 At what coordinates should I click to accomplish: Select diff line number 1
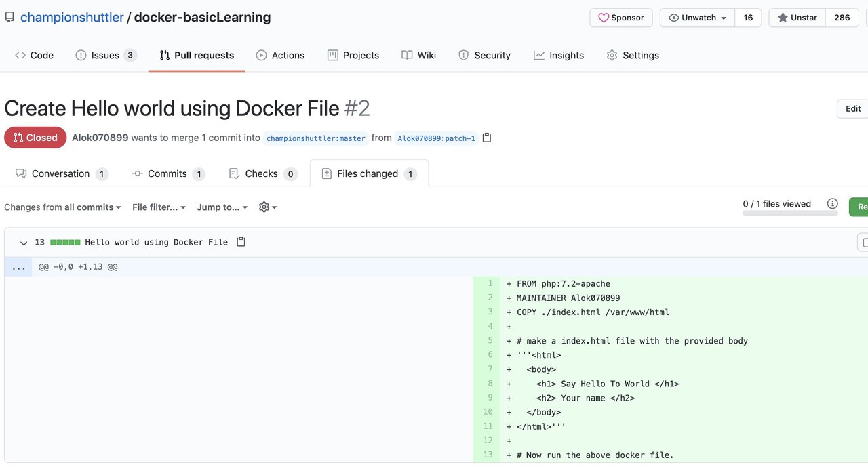[486, 283]
